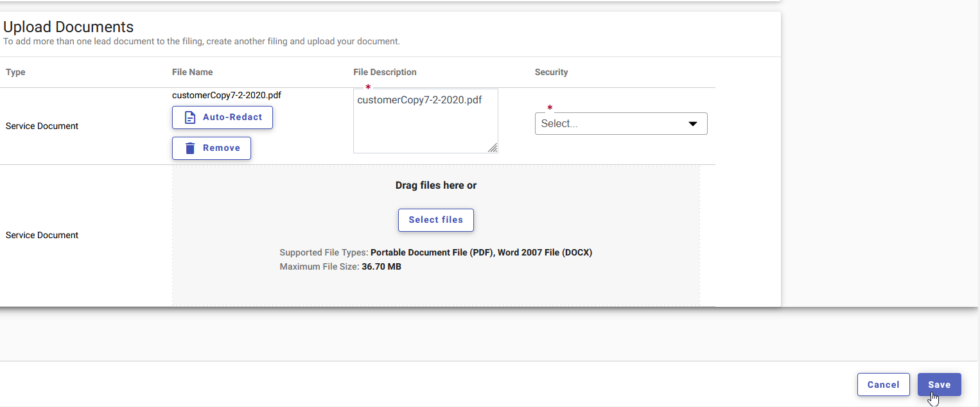Screen dimensions: 980x407
Task: Click the Drag files here or label
Action: tap(435, 185)
